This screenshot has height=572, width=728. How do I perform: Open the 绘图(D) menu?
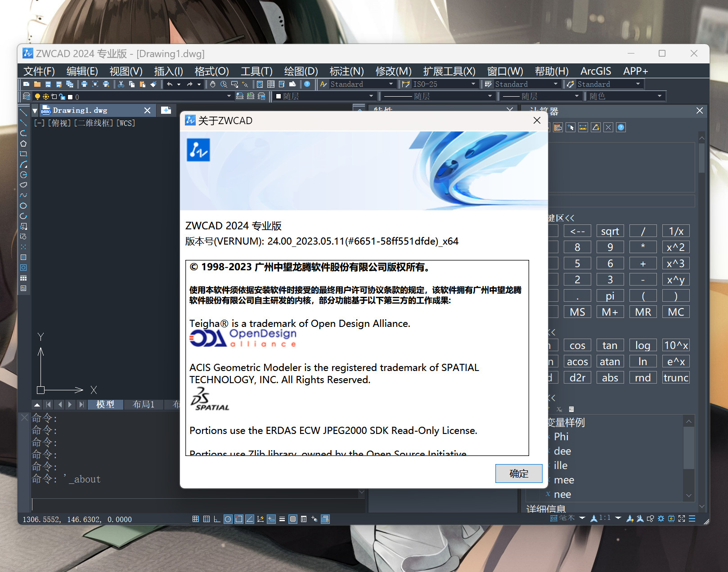[301, 71]
